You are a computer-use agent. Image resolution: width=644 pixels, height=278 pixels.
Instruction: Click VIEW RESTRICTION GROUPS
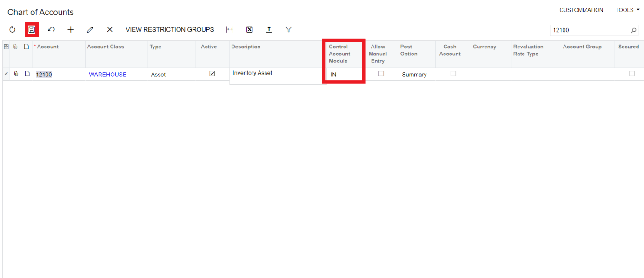[170, 29]
